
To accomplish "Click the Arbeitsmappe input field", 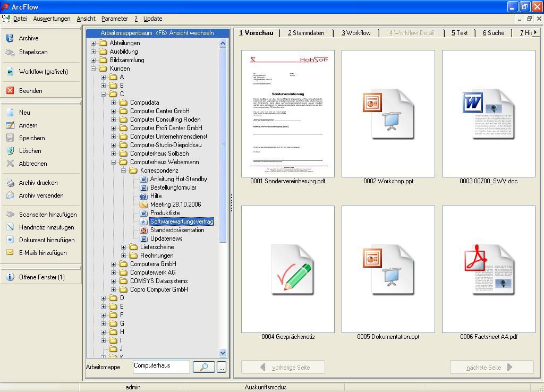I will (161, 367).
